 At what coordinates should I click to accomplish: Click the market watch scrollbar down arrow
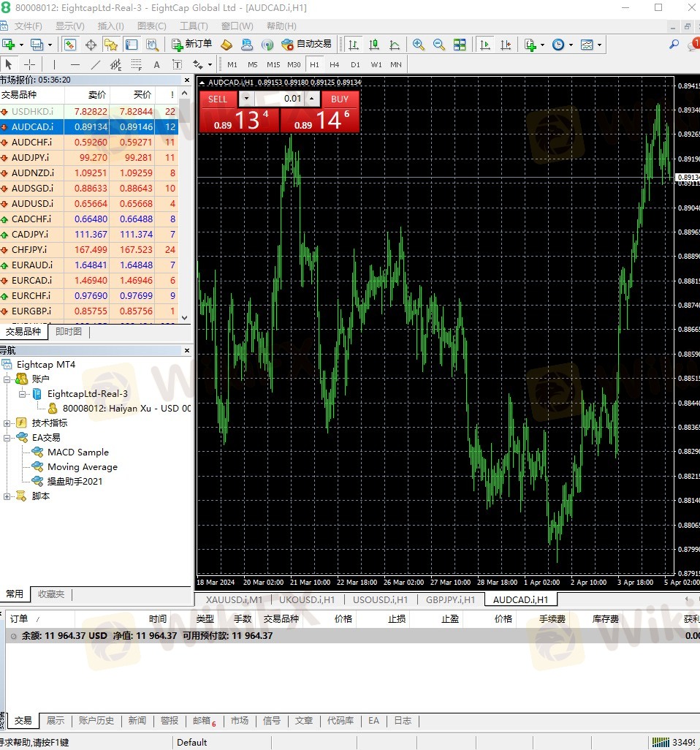[x=185, y=317]
